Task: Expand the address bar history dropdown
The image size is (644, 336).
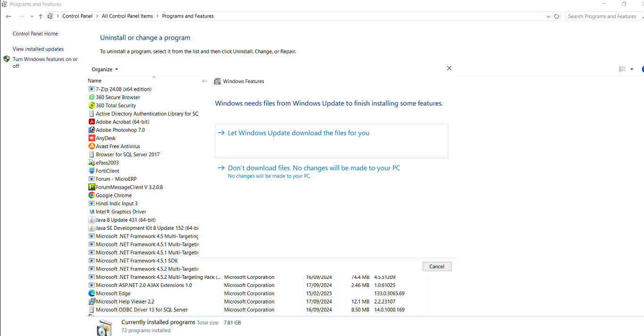Action: pos(548,16)
